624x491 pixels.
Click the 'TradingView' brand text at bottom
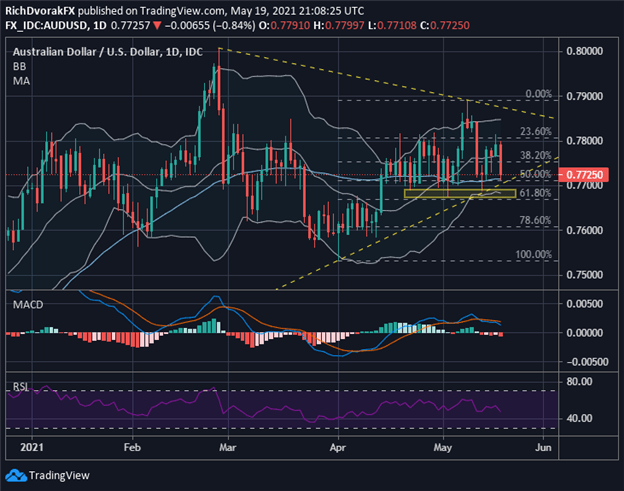59,476
